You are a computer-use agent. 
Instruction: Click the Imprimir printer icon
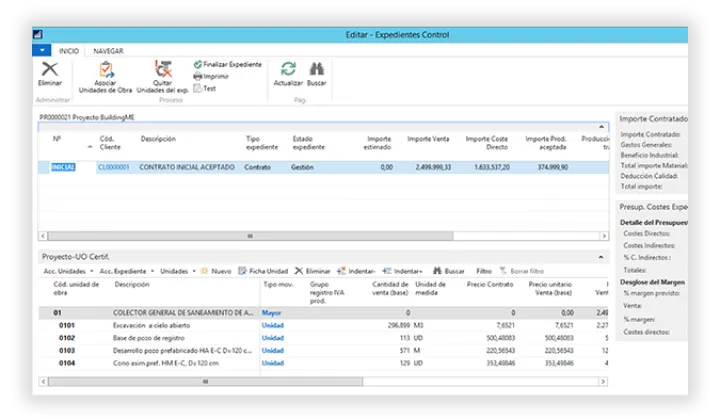tap(198, 76)
